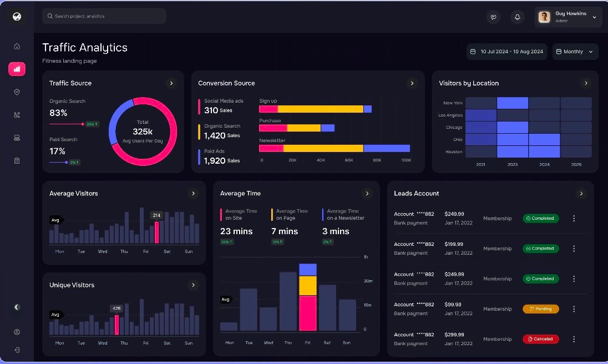The image size is (608, 364).
Task: Click Guy Hawkins avatar picture
Action: (544, 17)
